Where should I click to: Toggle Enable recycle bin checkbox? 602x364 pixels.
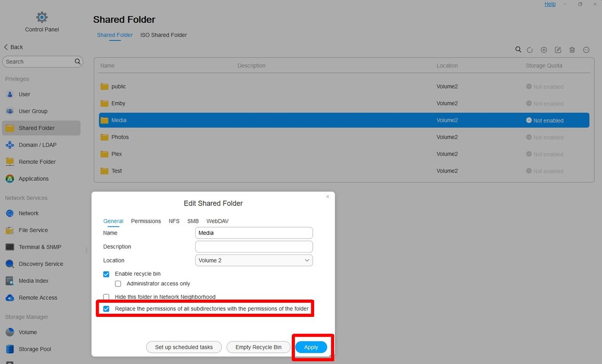(x=106, y=274)
